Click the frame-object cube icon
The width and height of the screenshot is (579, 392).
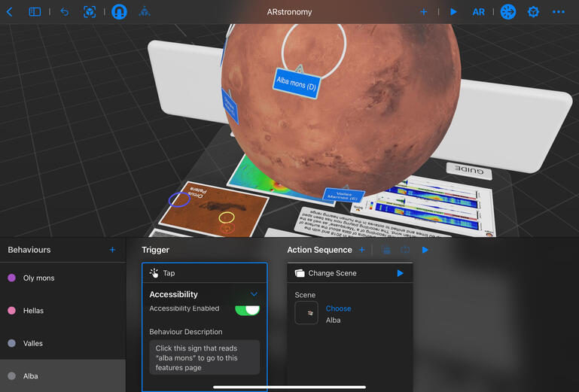90,12
